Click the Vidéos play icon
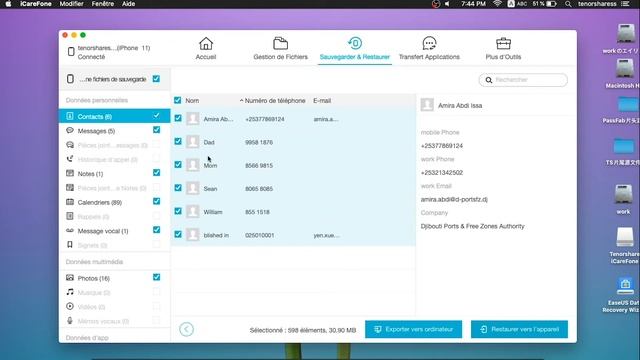Image resolution: width=640 pixels, height=360 pixels. click(70, 307)
